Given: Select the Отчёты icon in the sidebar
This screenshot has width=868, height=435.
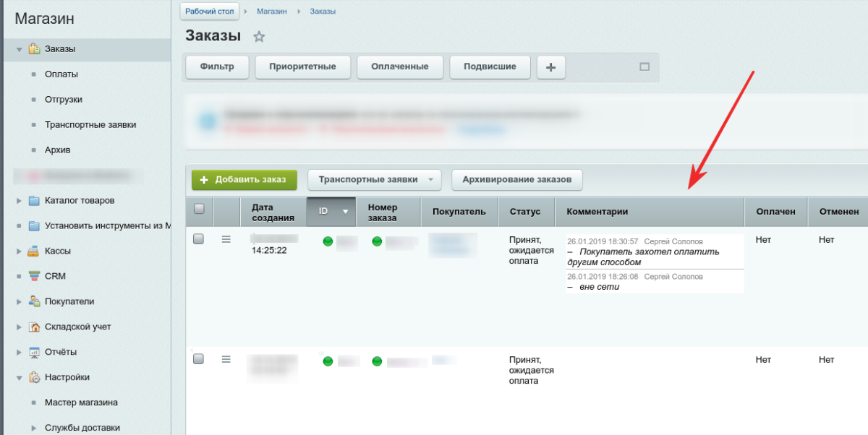Looking at the screenshot, I should pos(33,352).
